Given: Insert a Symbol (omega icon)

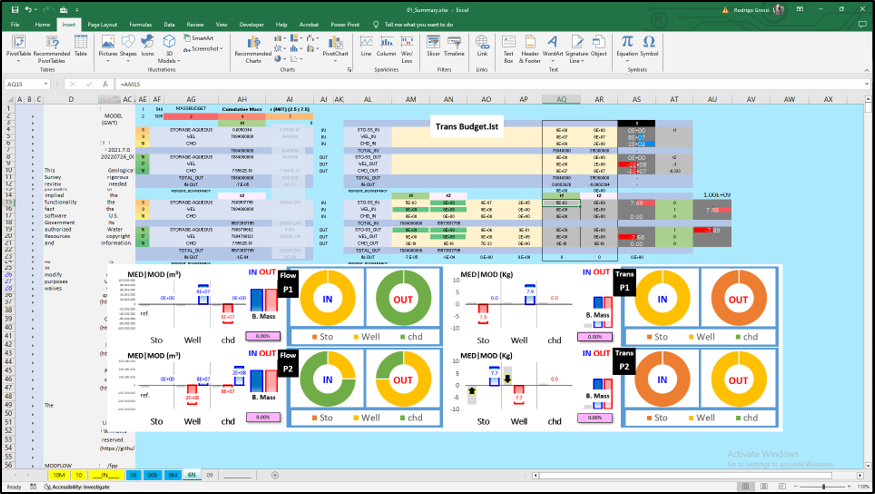Looking at the screenshot, I should tap(649, 46).
